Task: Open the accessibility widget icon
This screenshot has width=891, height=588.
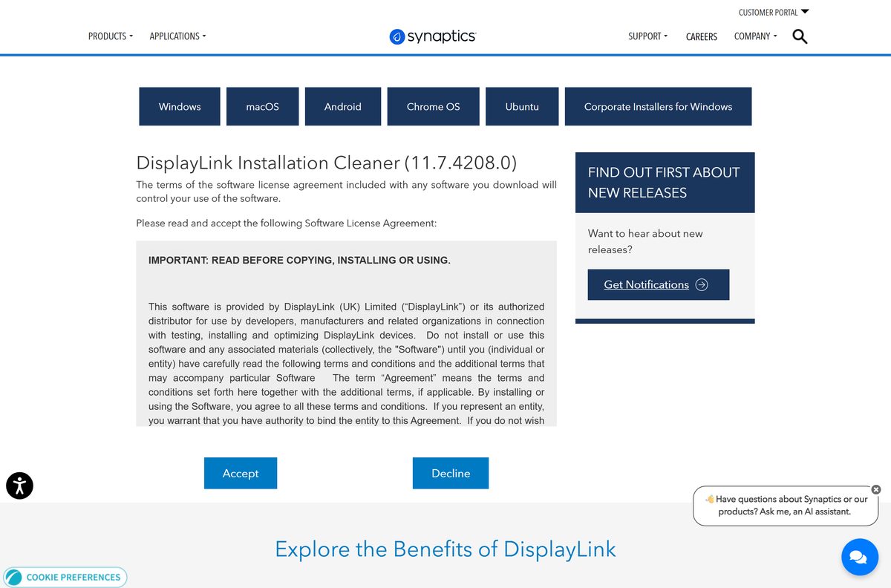Action: pos(19,486)
